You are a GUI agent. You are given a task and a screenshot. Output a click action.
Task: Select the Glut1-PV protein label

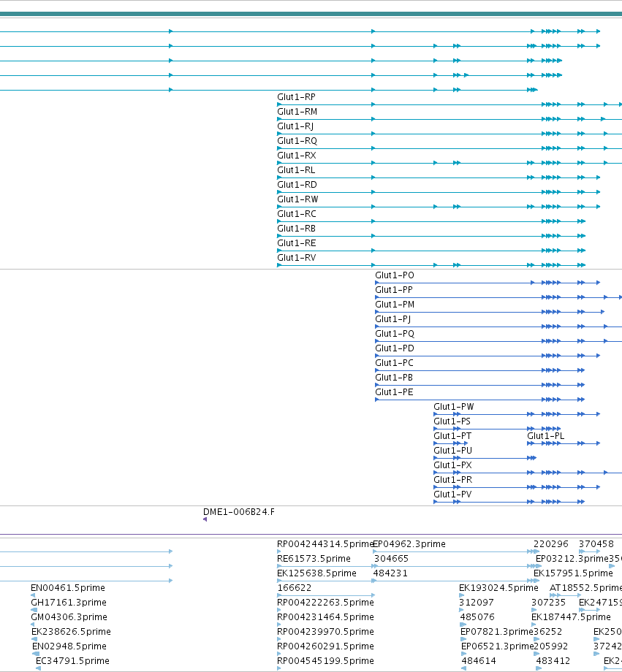pyautogui.click(x=452, y=494)
